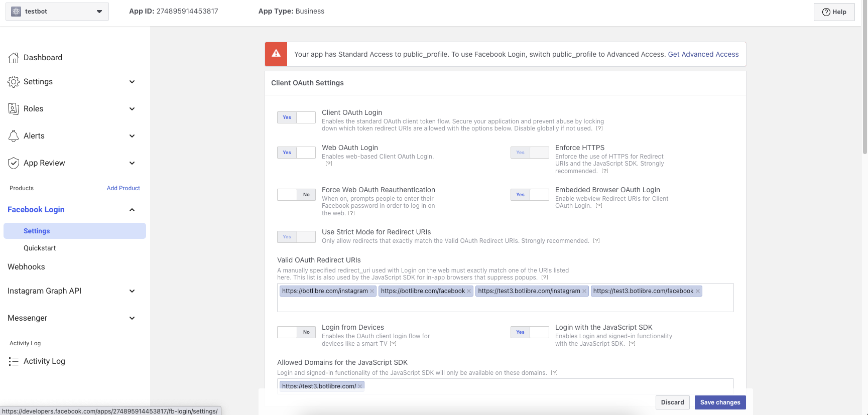This screenshot has width=868, height=415.
Task: Open help tooltip for Embedded Browser OAuth Login
Action: pos(599,206)
